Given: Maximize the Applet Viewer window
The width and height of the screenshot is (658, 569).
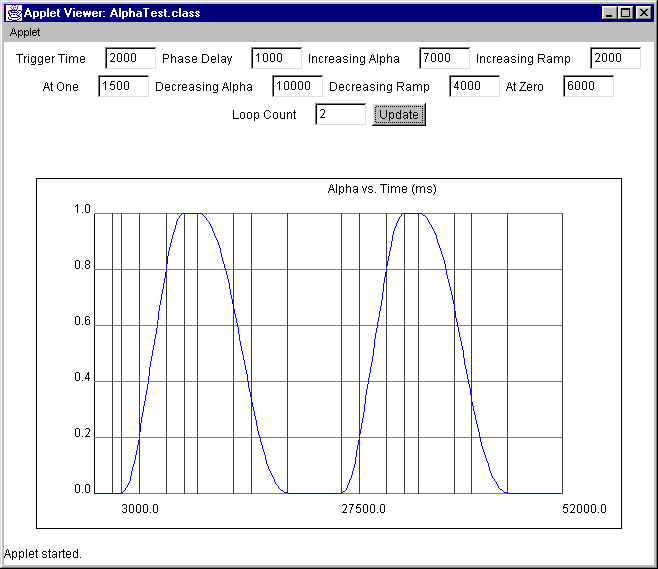Looking at the screenshot, I should 626,13.
